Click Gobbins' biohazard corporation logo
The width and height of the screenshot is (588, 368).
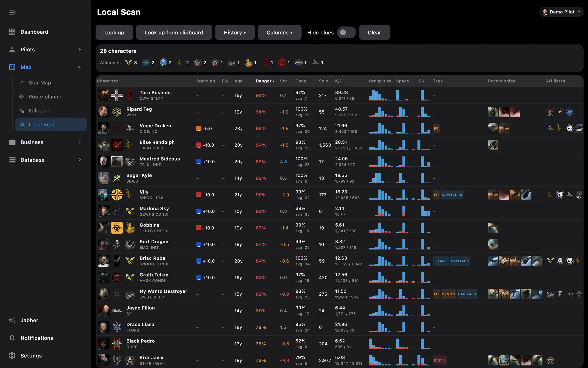[117, 228]
